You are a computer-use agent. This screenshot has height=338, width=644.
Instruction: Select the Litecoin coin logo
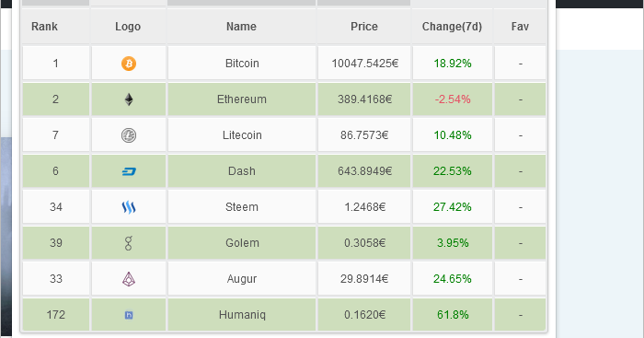pos(129,135)
